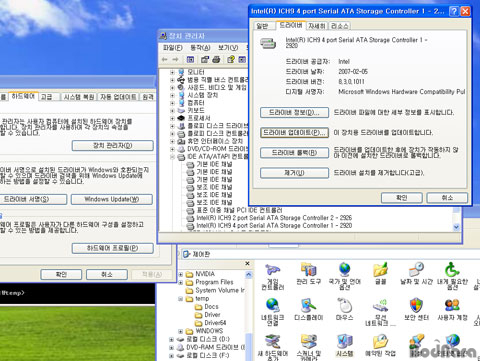This screenshot has height=361, width=480.
Task: Expand the 시스템 장치 node
Action: (x=172, y=95)
